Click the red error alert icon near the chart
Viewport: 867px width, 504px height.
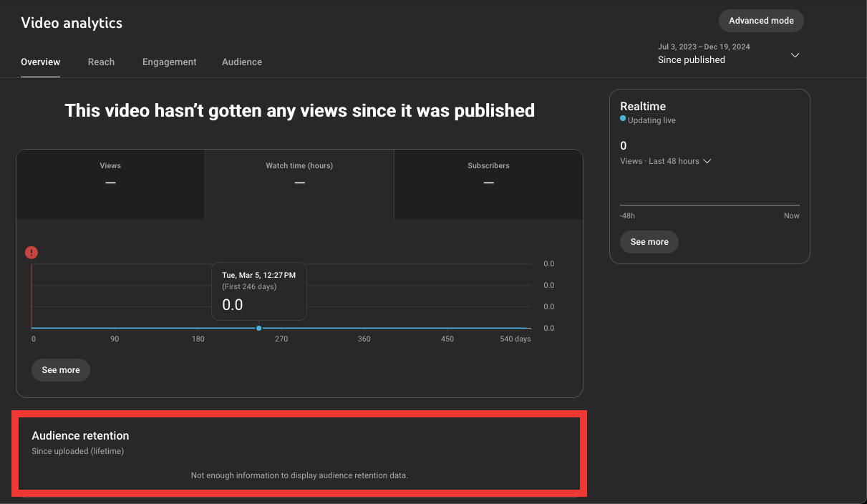pyautogui.click(x=31, y=252)
